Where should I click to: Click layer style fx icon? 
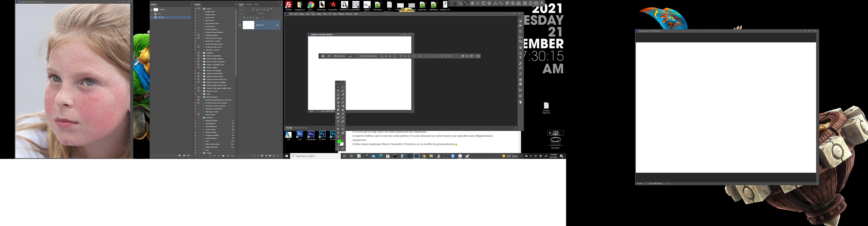point(258,156)
